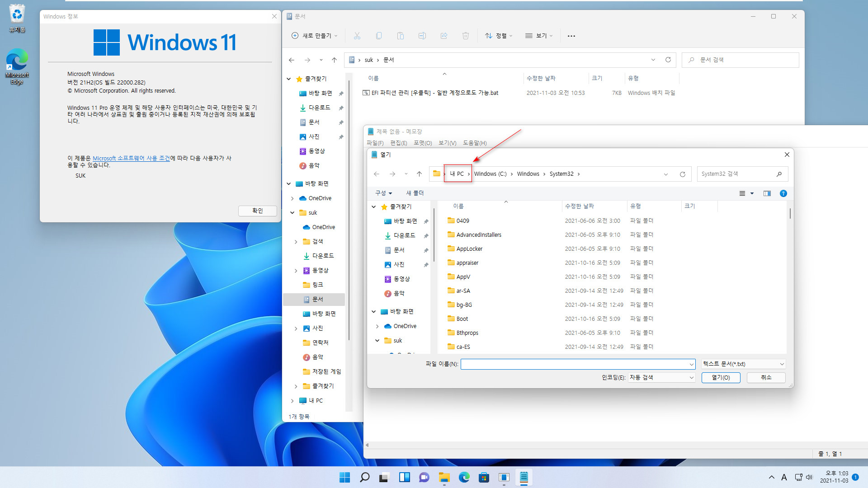Click the 취소 button in the 열기 dialog
This screenshot has height=488, width=868.
766,377
